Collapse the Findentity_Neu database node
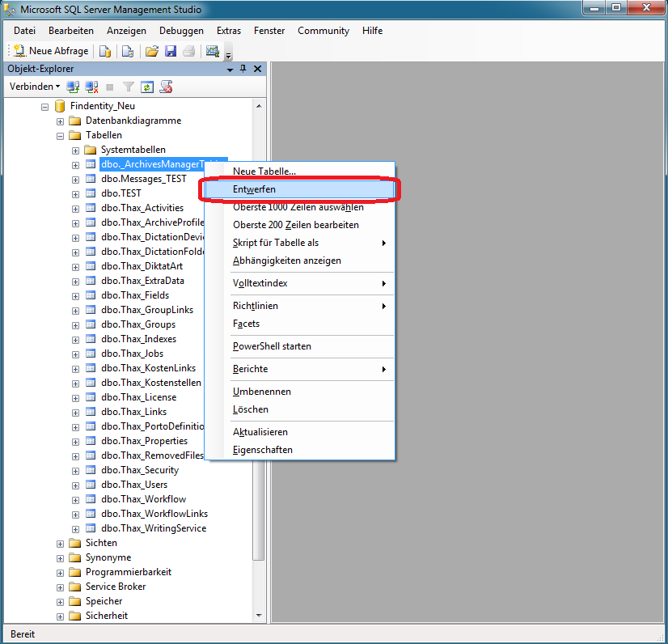668x644 pixels. [x=44, y=107]
